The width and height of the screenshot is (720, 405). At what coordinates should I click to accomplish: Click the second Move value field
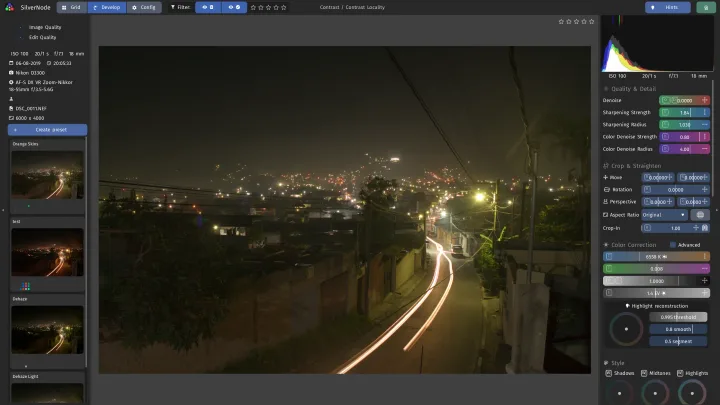click(693, 177)
